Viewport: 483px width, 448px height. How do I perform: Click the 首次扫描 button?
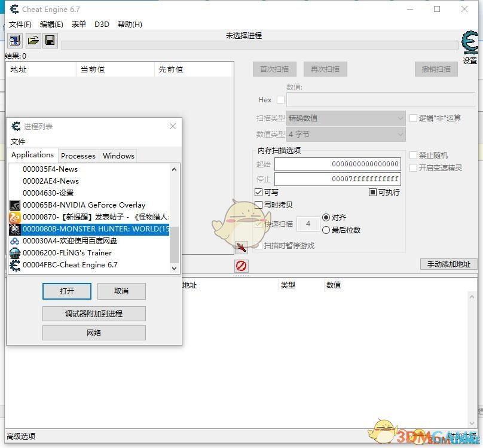274,69
